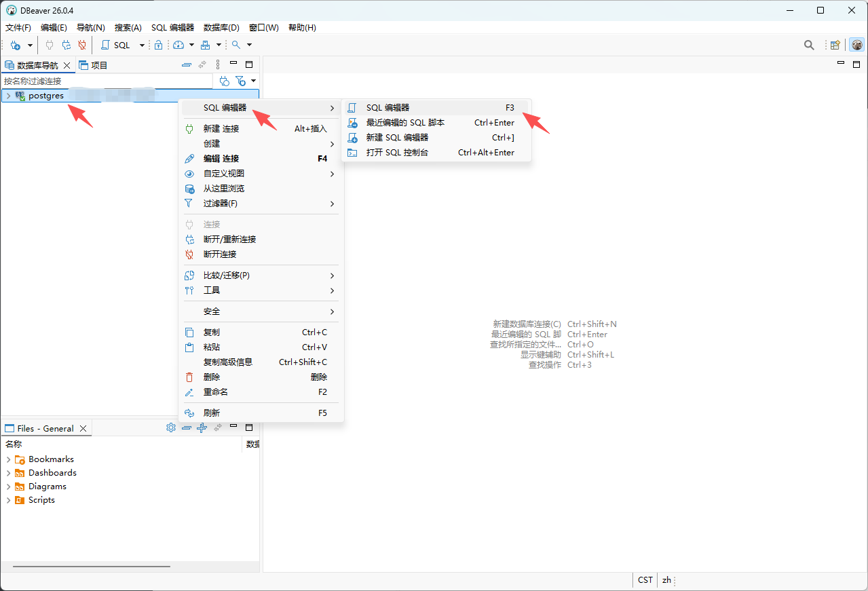Collapse all nodes in the database navigator header
Image resolution: width=868 pixels, height=591 pixels.
(187, 65)
